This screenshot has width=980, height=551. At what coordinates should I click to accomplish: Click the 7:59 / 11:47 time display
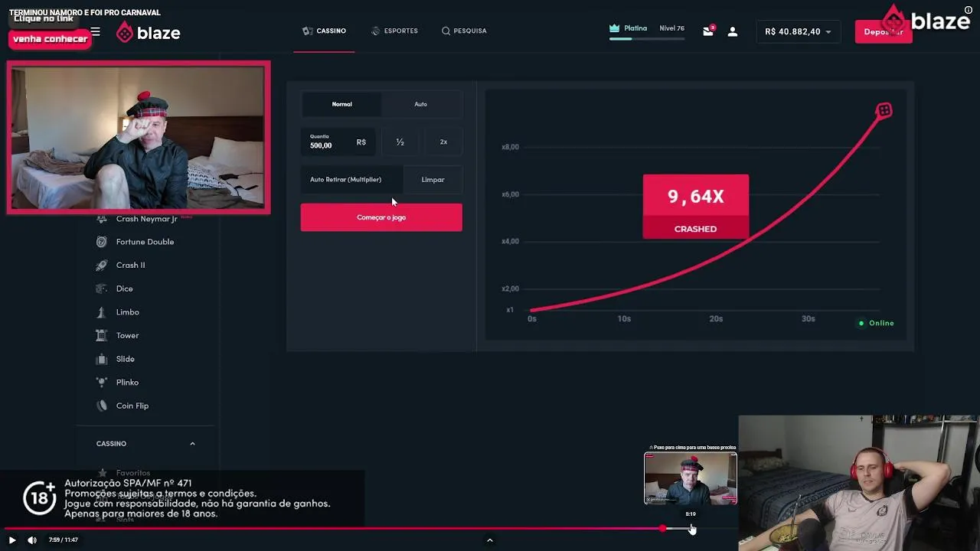click(x=64, y=540)
